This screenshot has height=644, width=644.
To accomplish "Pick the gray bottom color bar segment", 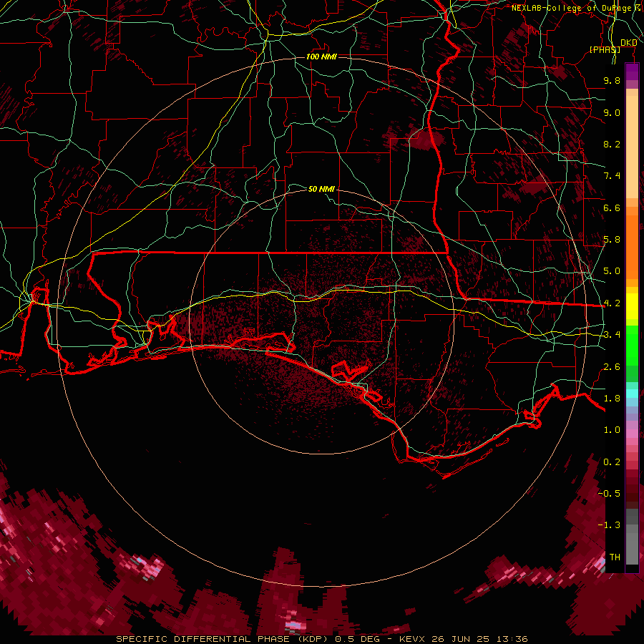I will click(x=632, y=548).
